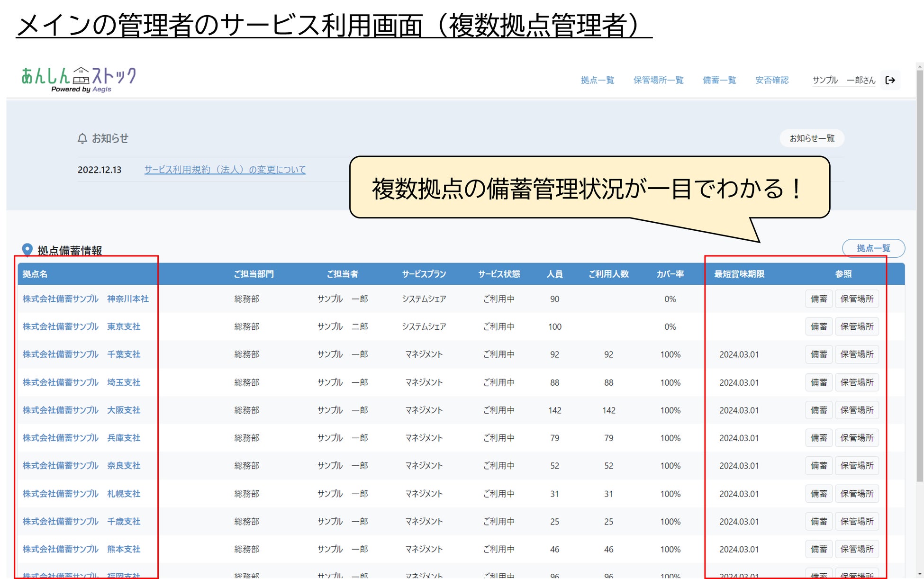Image resolution: width=924 pixels, height=579 pixels.
Task: Click 保管場所 button in the 千葉支社 row
Action: point(856,354)
